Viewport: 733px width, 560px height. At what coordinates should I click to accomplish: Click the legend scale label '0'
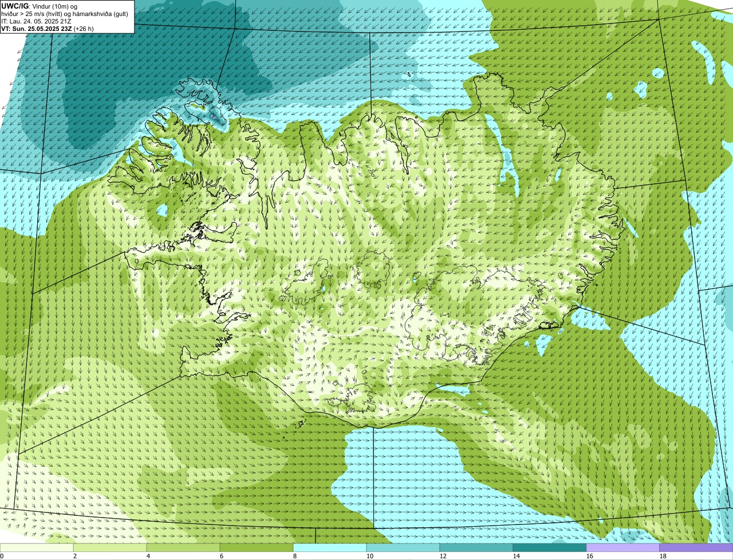click(x=2, y=556)
